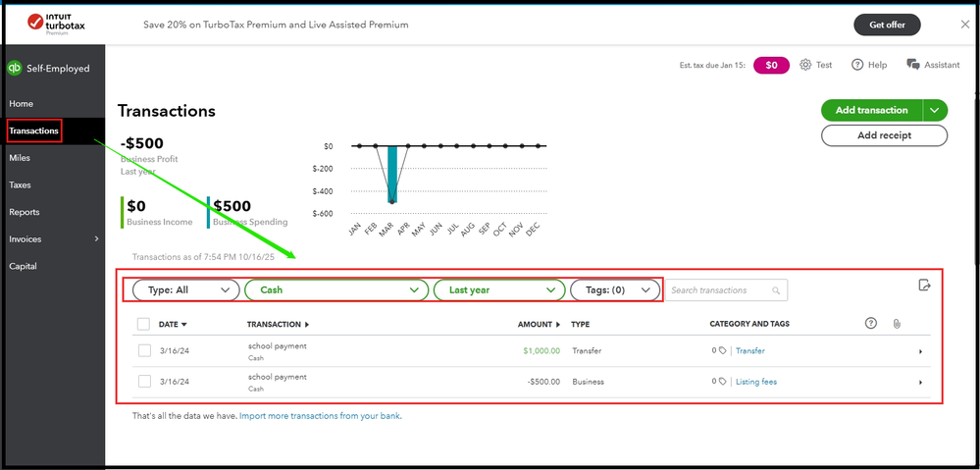Open Reports in the sidebar
980x470 pixels.
[x=25, y=212]
